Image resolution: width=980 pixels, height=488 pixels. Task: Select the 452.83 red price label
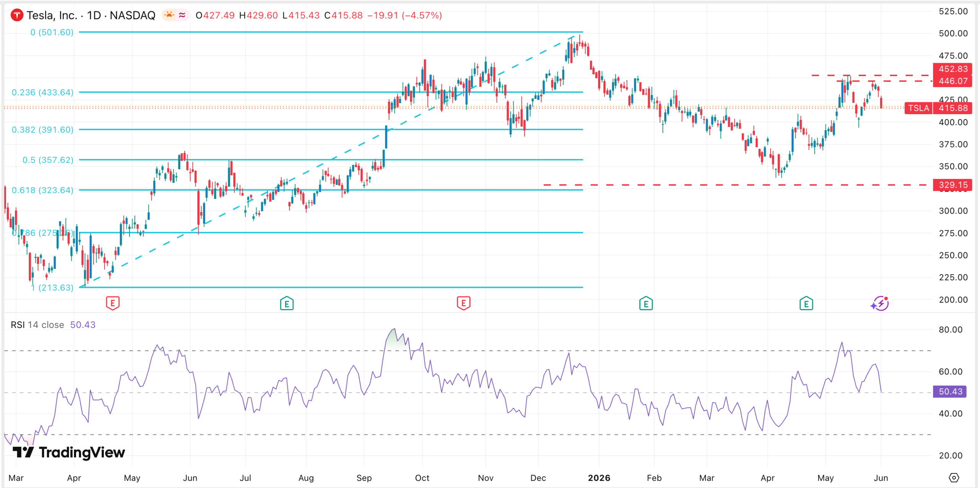pyautogui.click(x=953, y=69)
